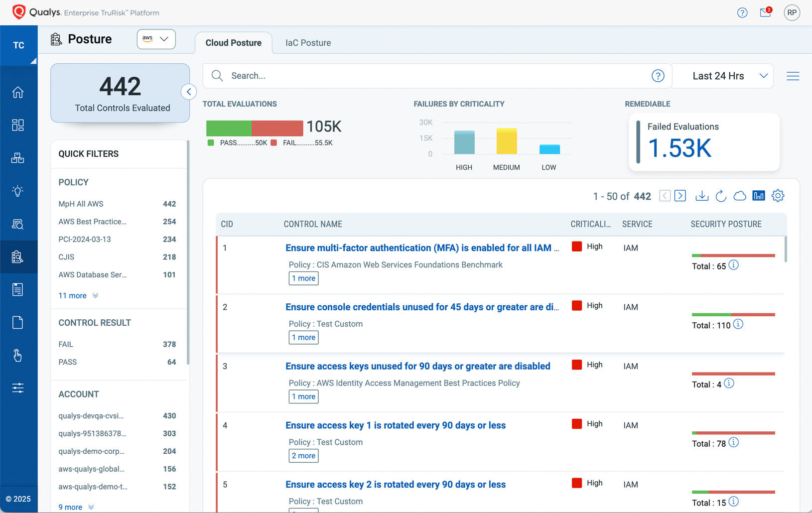Viewport: 812px width, 513px height.
Task: Go to previous page of controls
Action: 665,196
